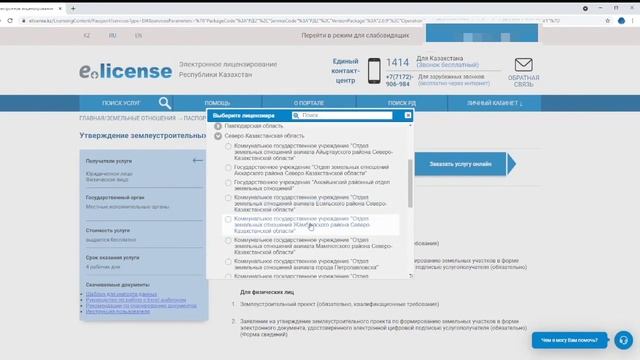Click the back arrow in the service panel
Viewport: 640px width, 360px height.
tap(198, 160)
